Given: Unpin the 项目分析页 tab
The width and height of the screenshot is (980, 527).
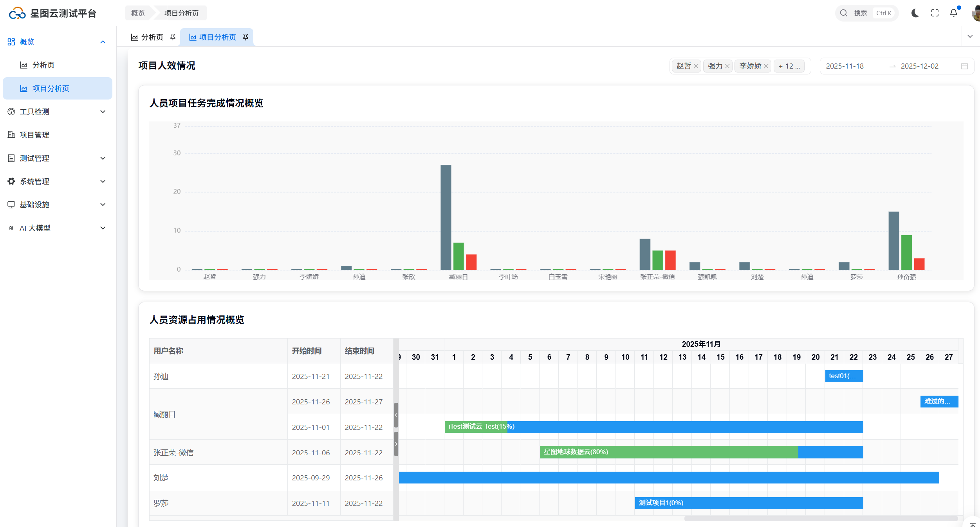Looking at the screenshot, I should 245,37.
